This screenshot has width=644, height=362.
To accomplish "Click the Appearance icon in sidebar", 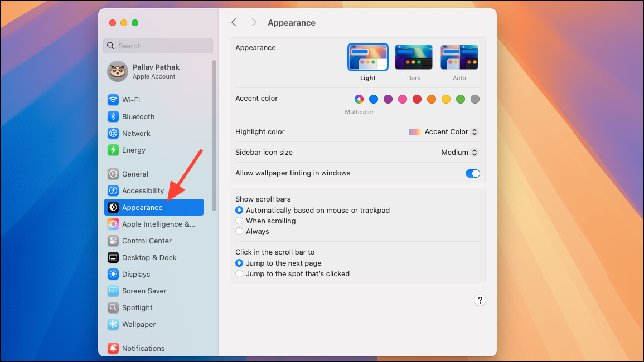I will tap(113, 208).
